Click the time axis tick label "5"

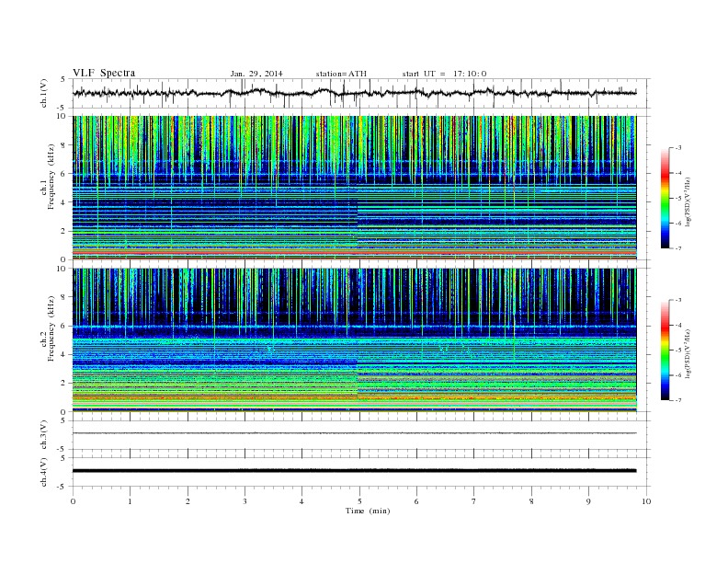pos(359,501)
